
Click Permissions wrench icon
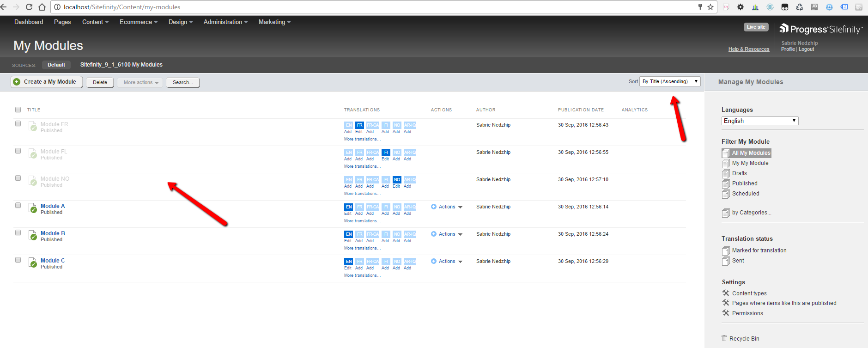pos(726,313)
